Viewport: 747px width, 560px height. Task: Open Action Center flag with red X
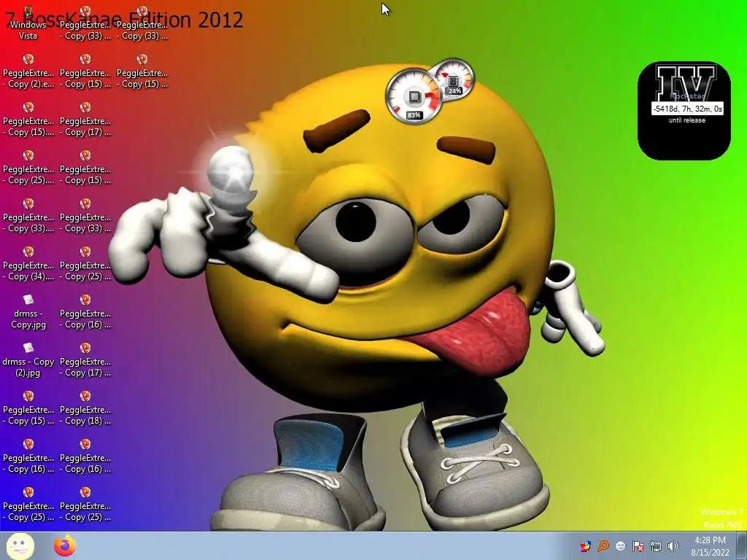(x=638, y=546)
